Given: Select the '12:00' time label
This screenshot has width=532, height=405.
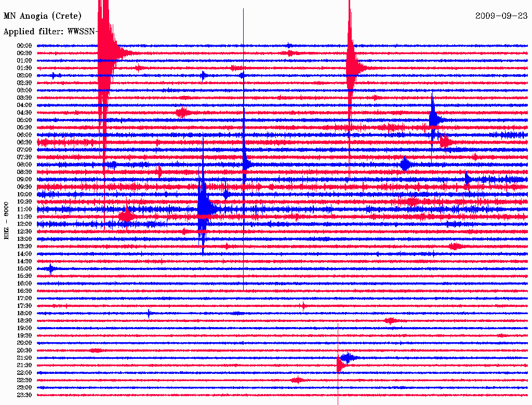Looking at the screenshot, I should pos(24,224).
